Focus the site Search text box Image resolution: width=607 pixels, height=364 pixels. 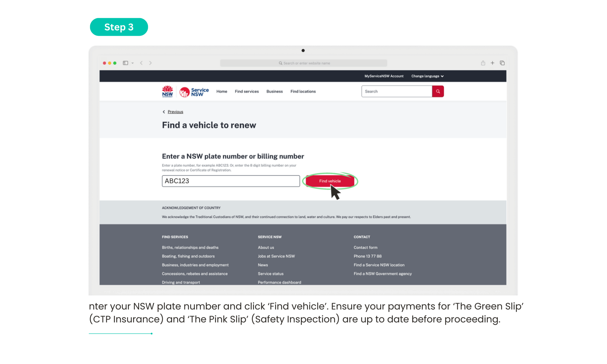tap(396, 91)
